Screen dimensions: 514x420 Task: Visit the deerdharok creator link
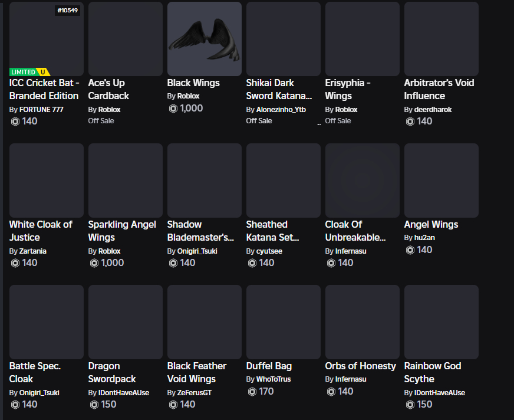(433, 110)
